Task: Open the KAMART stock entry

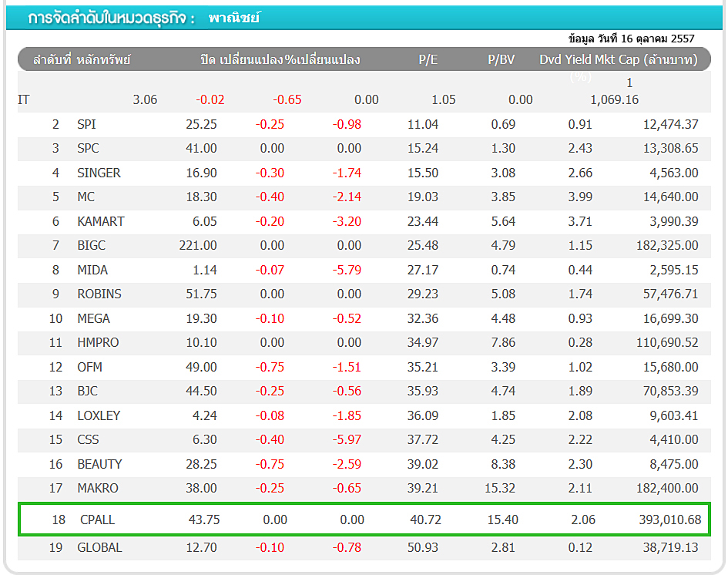Action: pos(100,221)
